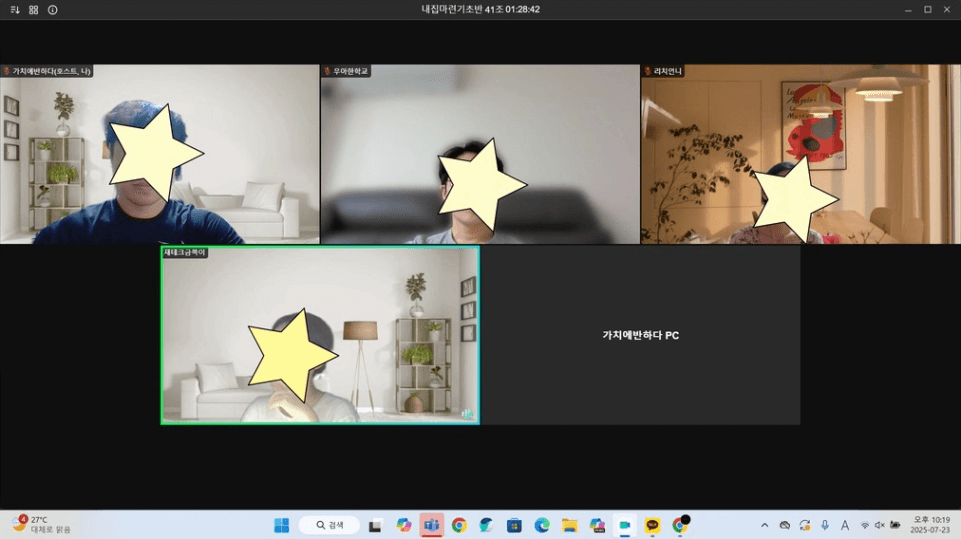Open the Windows Start menu
This screenshot has height=539, width=961.
tap(281, 525)
